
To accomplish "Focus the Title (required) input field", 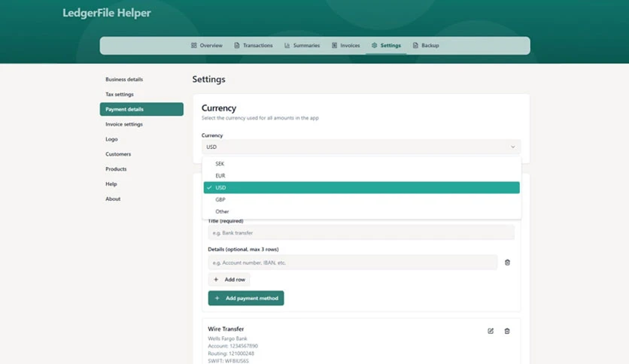I will (x=361, y=233).
